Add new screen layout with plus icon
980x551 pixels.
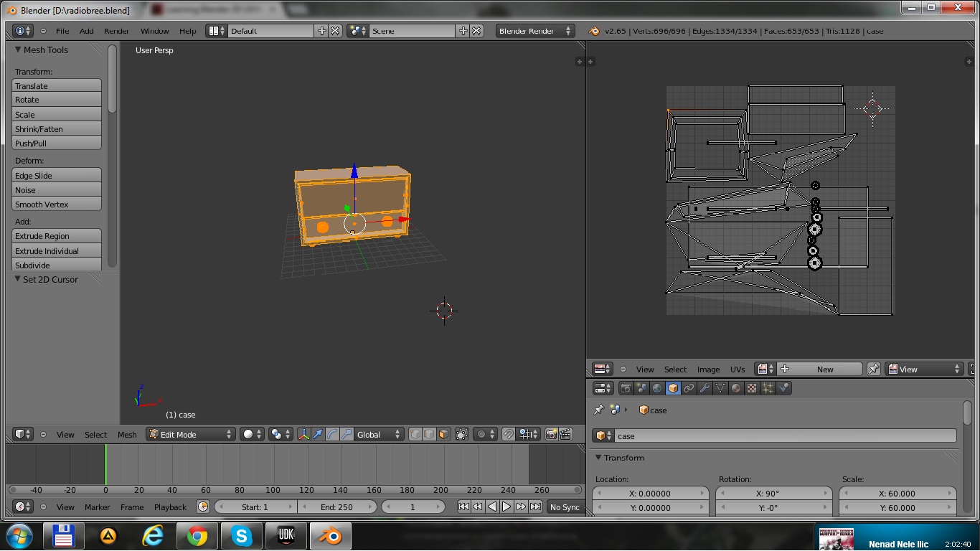coord(321,31)
